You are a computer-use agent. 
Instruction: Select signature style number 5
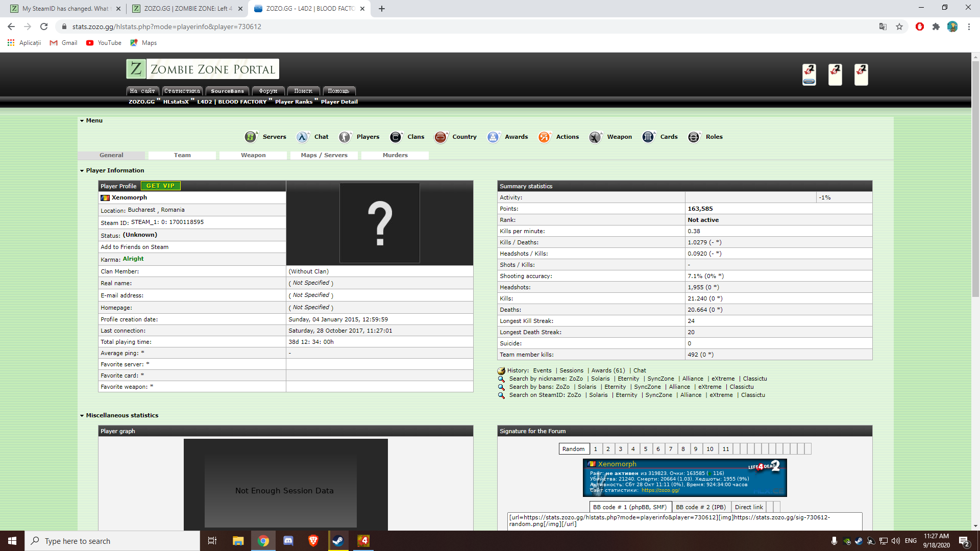click(x=646, y=449)
